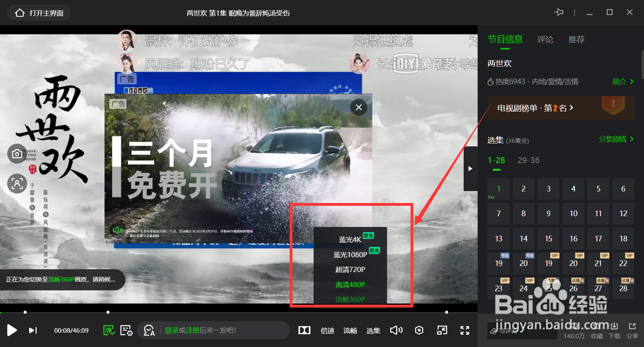Screen dimensions: 644x347
Task: Click the sidebar vertical scrollbar
Action: coord(642,64)
